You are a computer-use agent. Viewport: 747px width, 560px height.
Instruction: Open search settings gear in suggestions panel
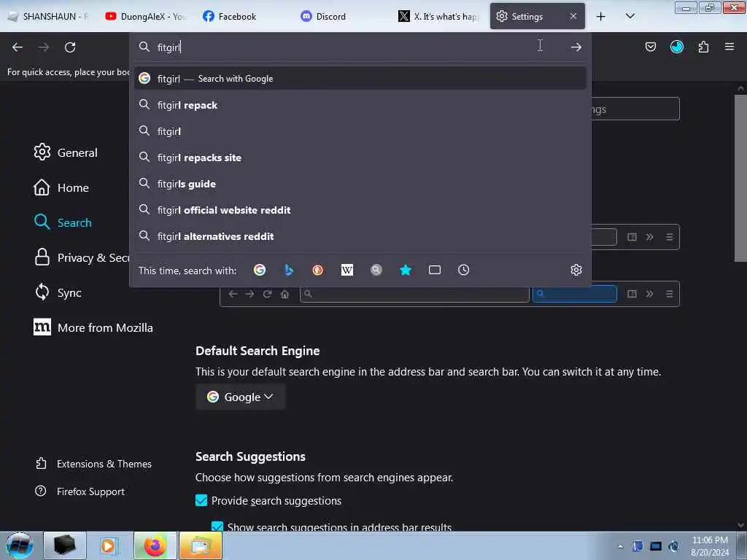576,270
